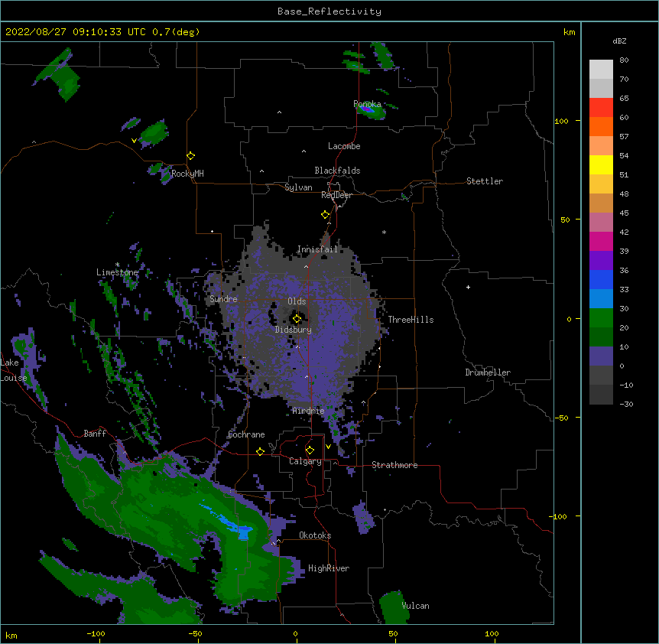Click the Olds city label
The height and width of the screenshot is (644, 659).
pos(297,301)
